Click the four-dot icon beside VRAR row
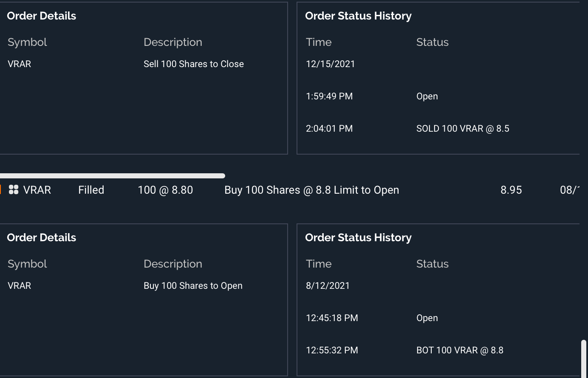This screenshot has height=378, width=588. 14,190
